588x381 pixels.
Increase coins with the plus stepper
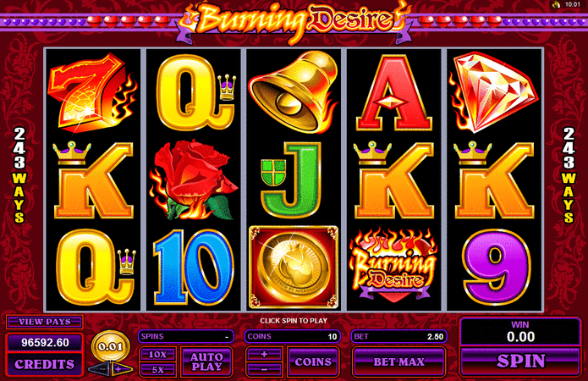(264, 355)
